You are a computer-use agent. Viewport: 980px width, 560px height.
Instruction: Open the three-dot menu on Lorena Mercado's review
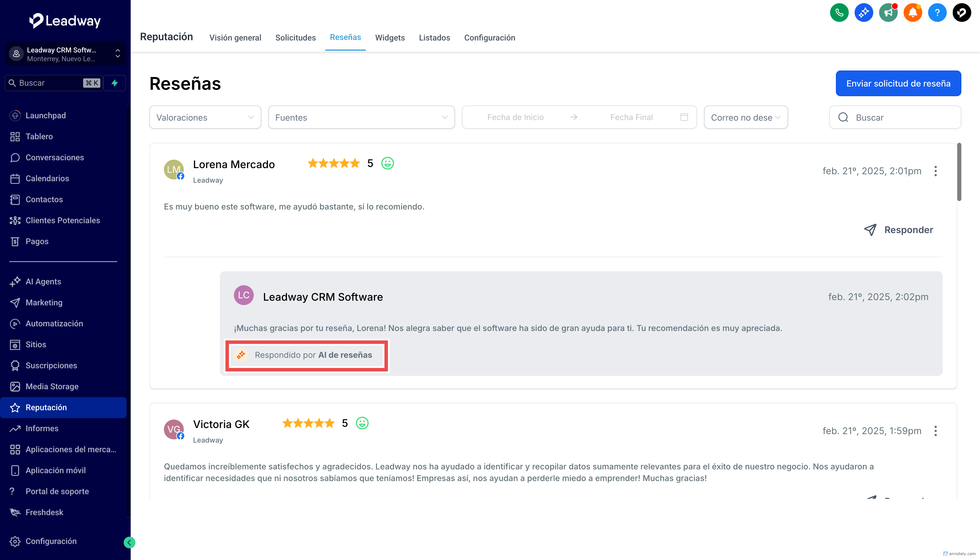[935, 171]
